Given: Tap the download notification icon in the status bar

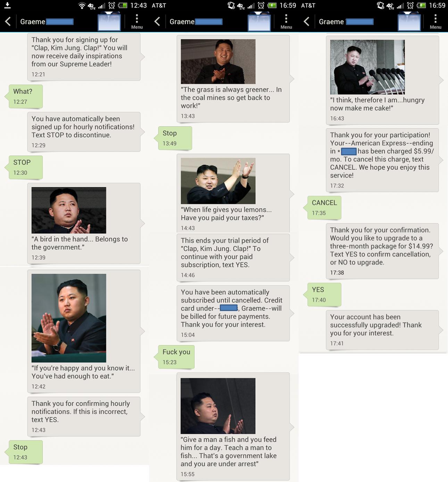Looking at the screenshot, I should tap(7, 5).
